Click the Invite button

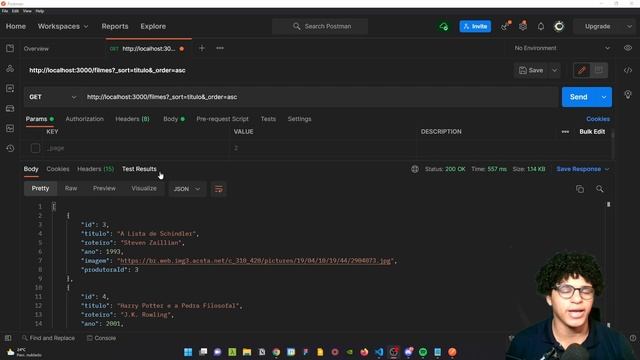tap(476, 27)
